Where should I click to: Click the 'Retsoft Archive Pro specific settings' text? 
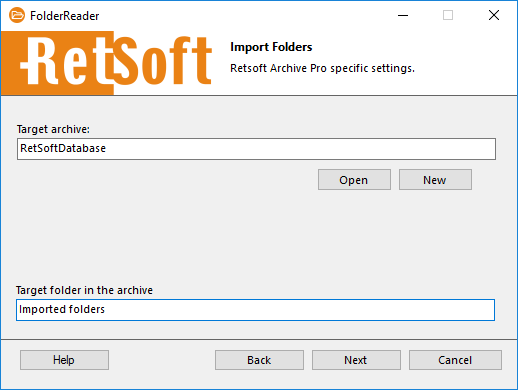tap(322, 68)
